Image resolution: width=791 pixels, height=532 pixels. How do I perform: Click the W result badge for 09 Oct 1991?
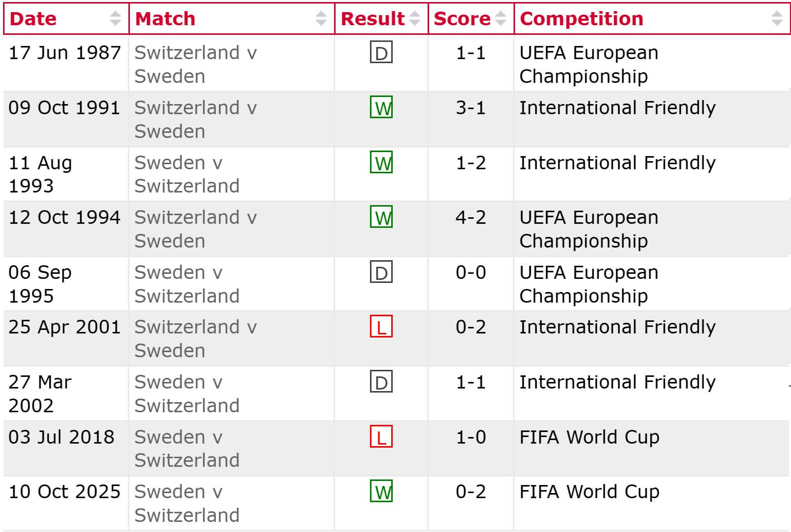coord(382,108)
